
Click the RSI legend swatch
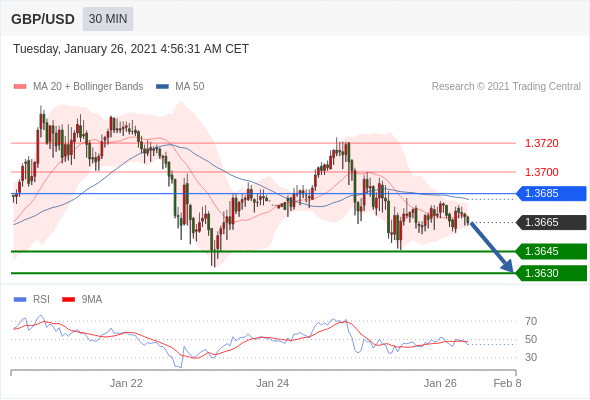click(20, 300)
